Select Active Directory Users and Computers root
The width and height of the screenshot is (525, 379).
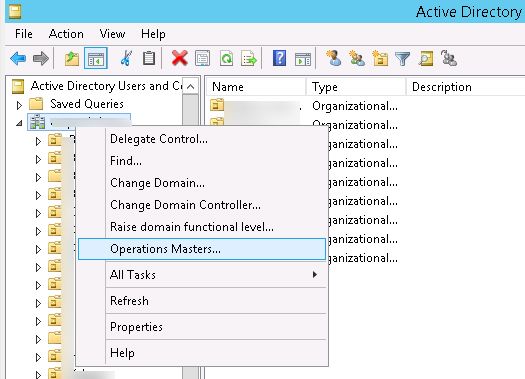tap(98, 86)
